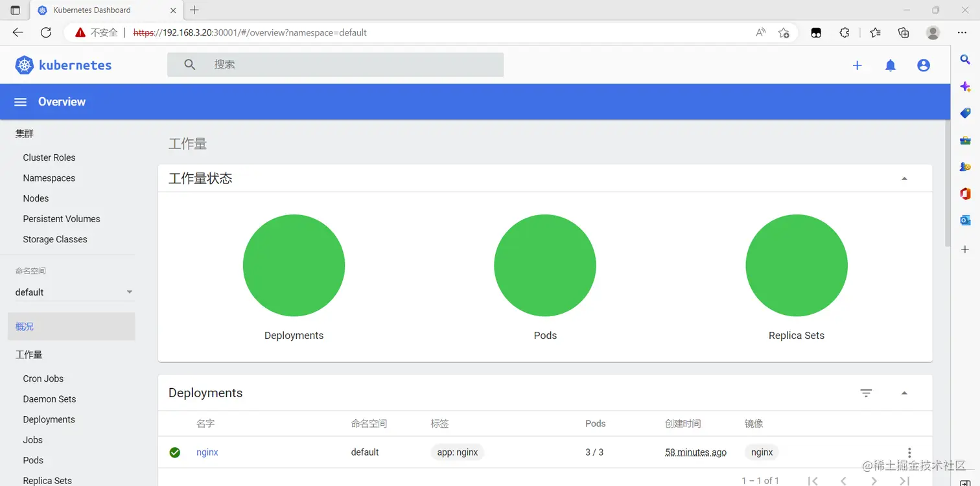Click the 3 / 3 Pods count
Viewport: 980px width, 486px height.
point(594,452)
